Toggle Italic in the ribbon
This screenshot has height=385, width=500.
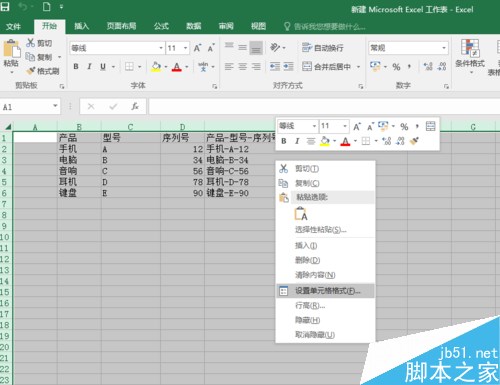pos(89,67)
